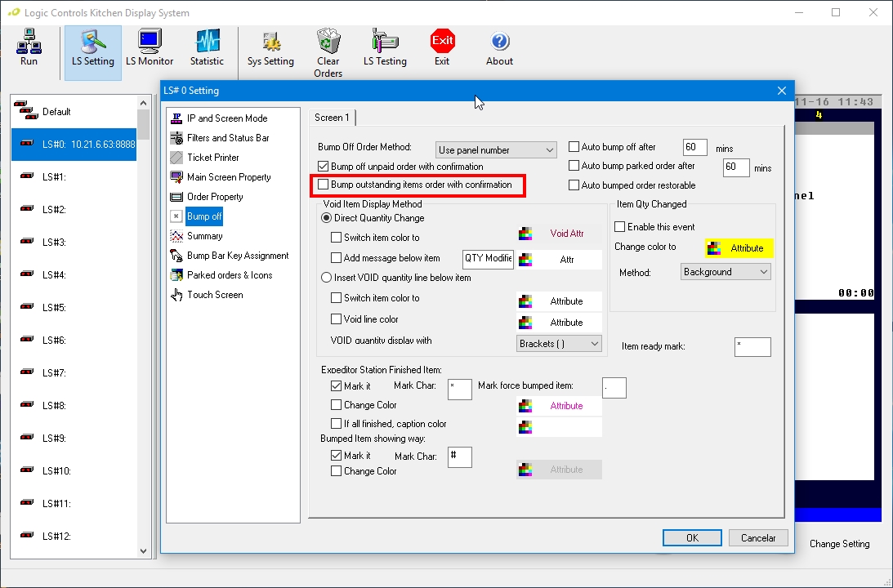Image resolution: width=893 pixels, height=588 pixels.
Task: Click the Auto bump off minutes field
Action: tap(694, 147)
